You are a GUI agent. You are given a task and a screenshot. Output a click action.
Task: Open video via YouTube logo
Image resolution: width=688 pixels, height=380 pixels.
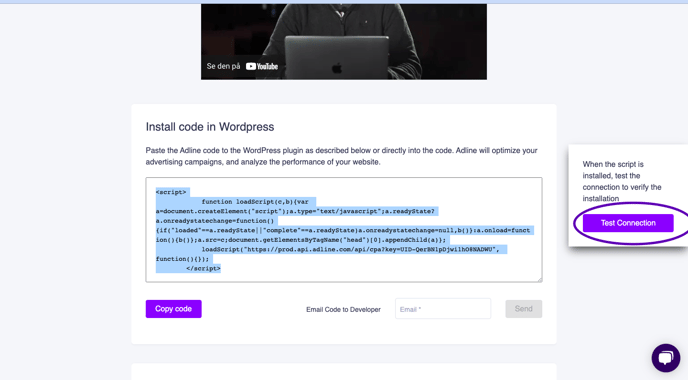262,66
